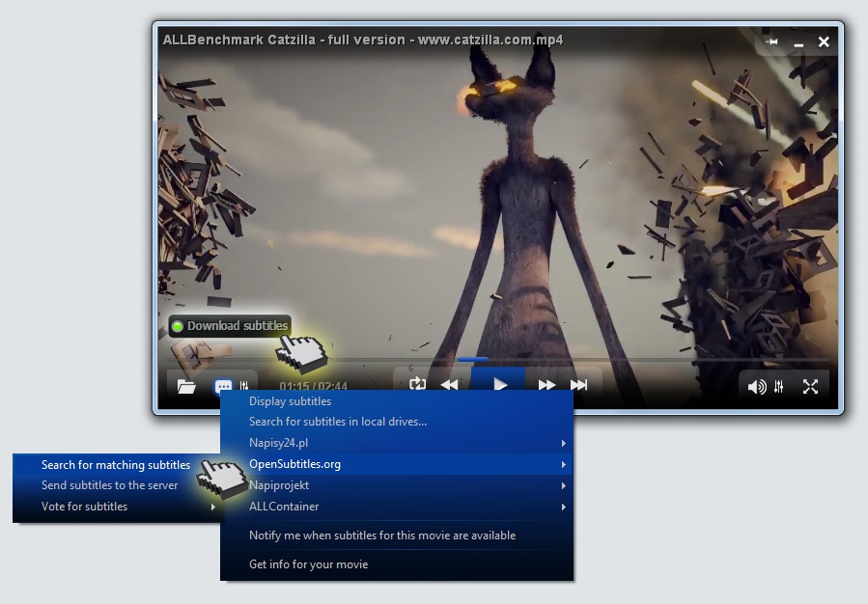868x604 pixels.
Task: Toggle the repeat loop button
Action: point(417,384)
